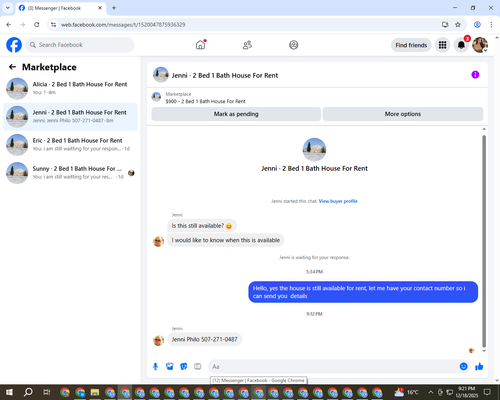Click Mark as pending button

(236, 114)
